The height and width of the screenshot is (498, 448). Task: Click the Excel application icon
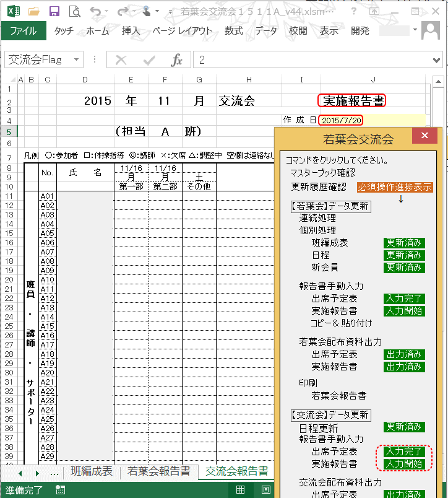coord(14,11)
